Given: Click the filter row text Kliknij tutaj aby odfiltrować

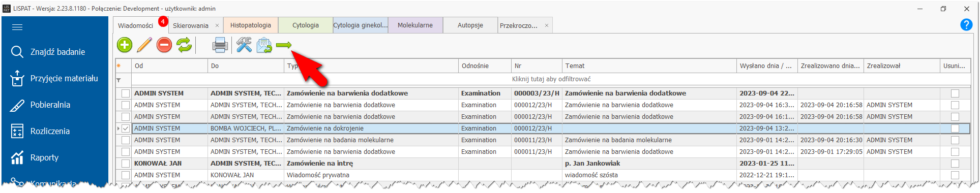Looking at the screenshot, I should click(551, 79).
